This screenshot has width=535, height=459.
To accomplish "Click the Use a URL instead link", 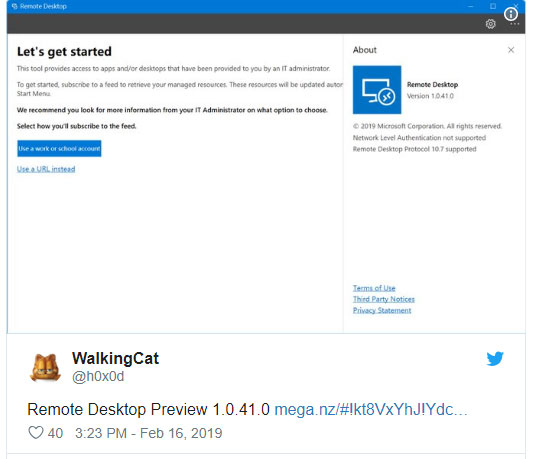I will coord(46,169).
